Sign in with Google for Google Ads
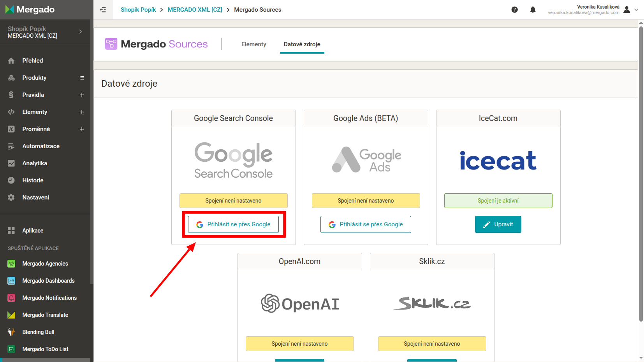Viewport: 644px width, 362px height. coord(366,224)
